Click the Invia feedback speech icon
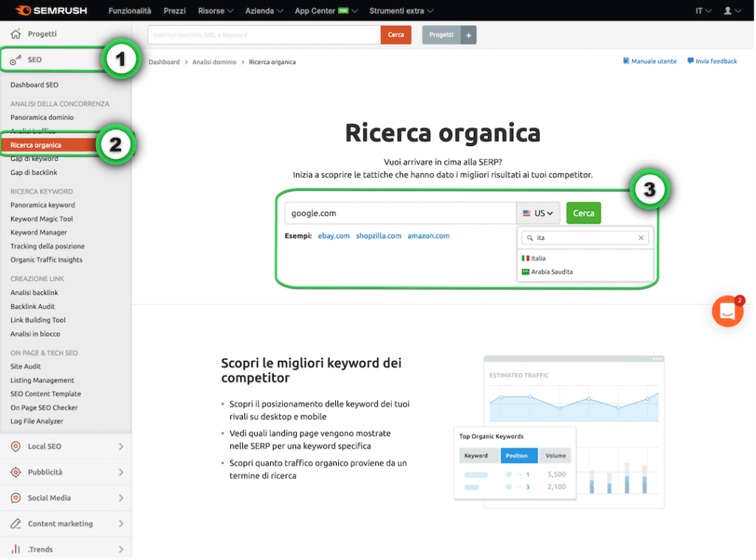Image resolution: width=756 pixels, height=560 pixels. [x=690, y=61]
